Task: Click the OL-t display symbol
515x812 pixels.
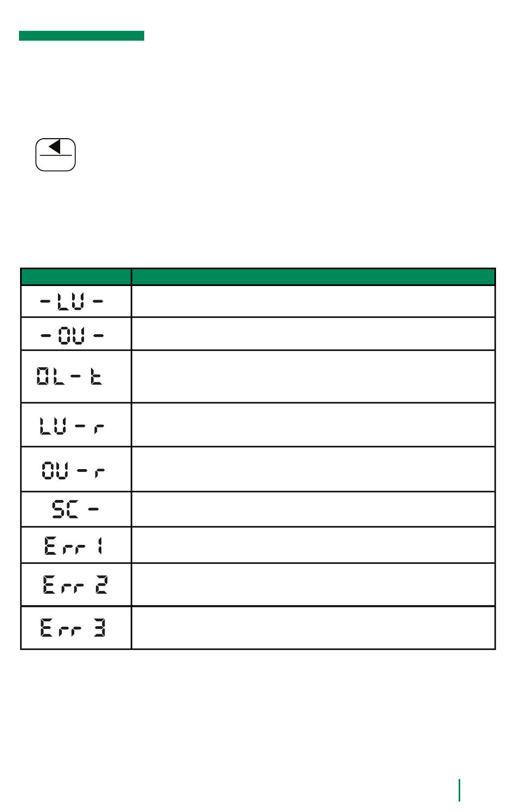Action: coord(69,376)
